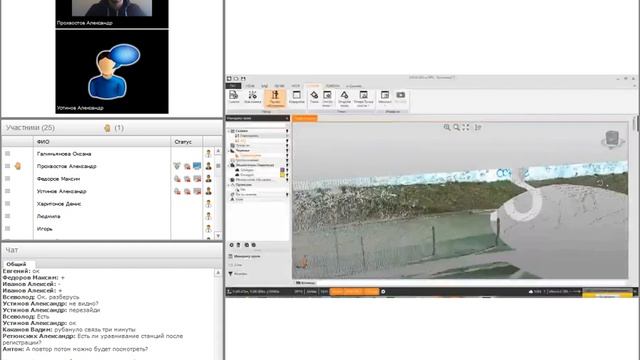640x360 pixels.
Task: Click the Чат panel title
Action: 12,250
